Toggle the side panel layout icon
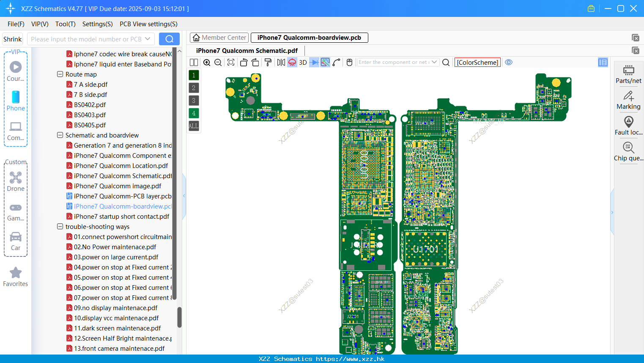644x363 pixels. 603,62
